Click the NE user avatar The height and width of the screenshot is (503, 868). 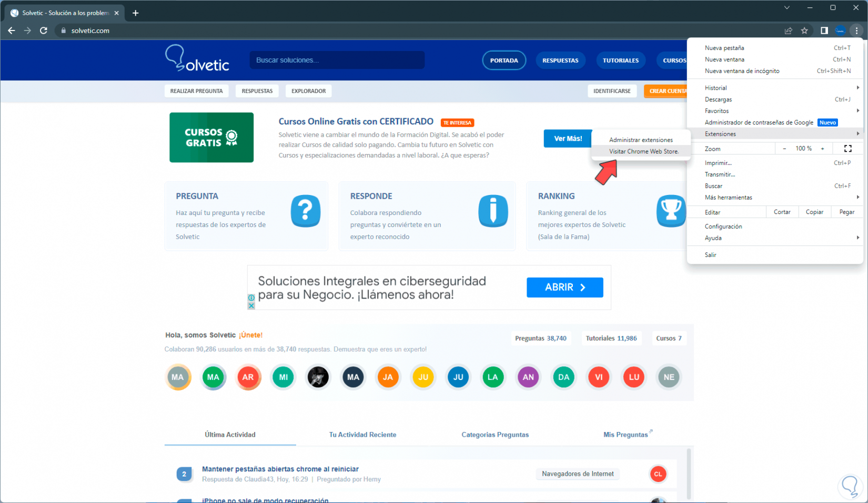(x=669, y=377)
